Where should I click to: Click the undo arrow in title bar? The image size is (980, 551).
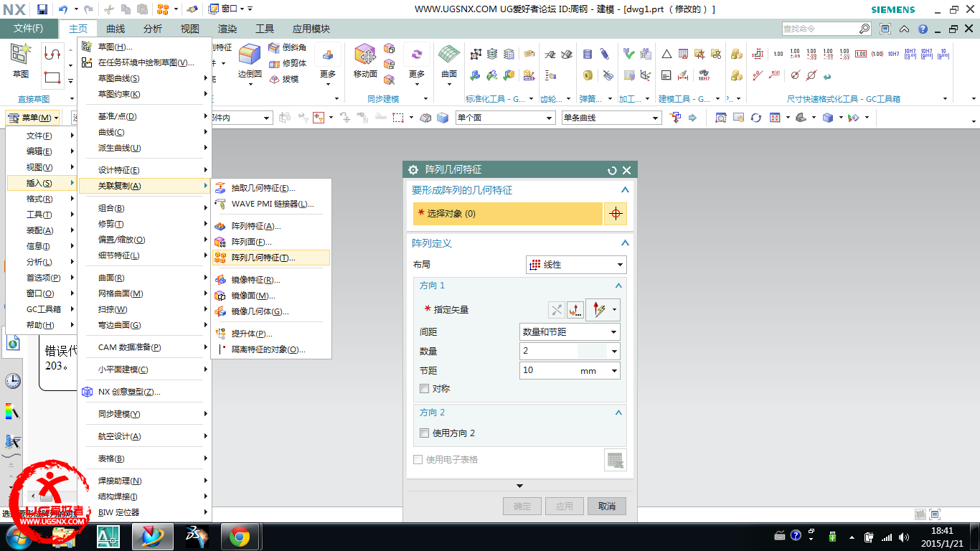tap(62, 9)
